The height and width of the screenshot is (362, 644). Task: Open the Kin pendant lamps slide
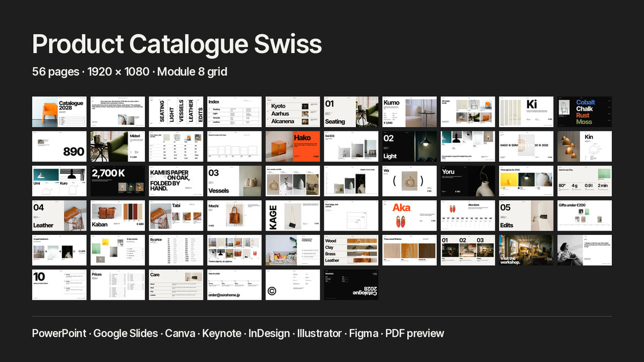click(584, 146)
